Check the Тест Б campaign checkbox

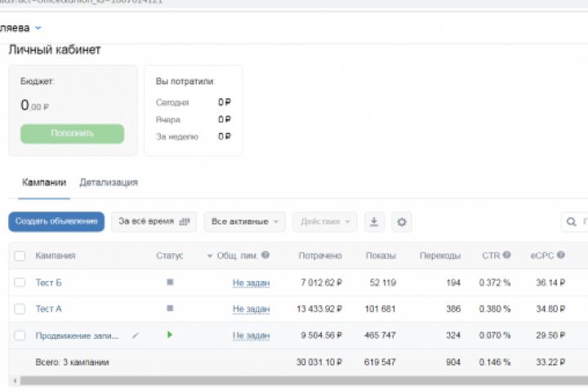point(20,283)
